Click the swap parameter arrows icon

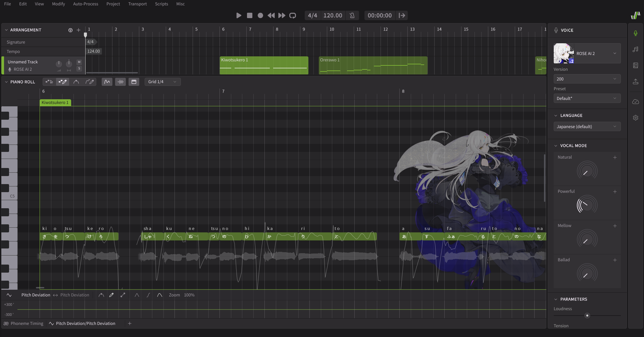[55, 295]
